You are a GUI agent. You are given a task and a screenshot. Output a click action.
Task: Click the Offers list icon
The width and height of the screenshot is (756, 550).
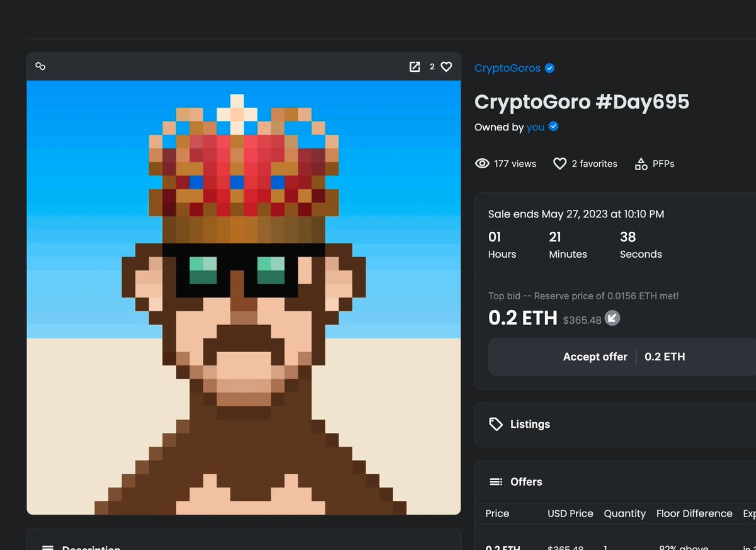pyautogui.click(x=496, y=482)
